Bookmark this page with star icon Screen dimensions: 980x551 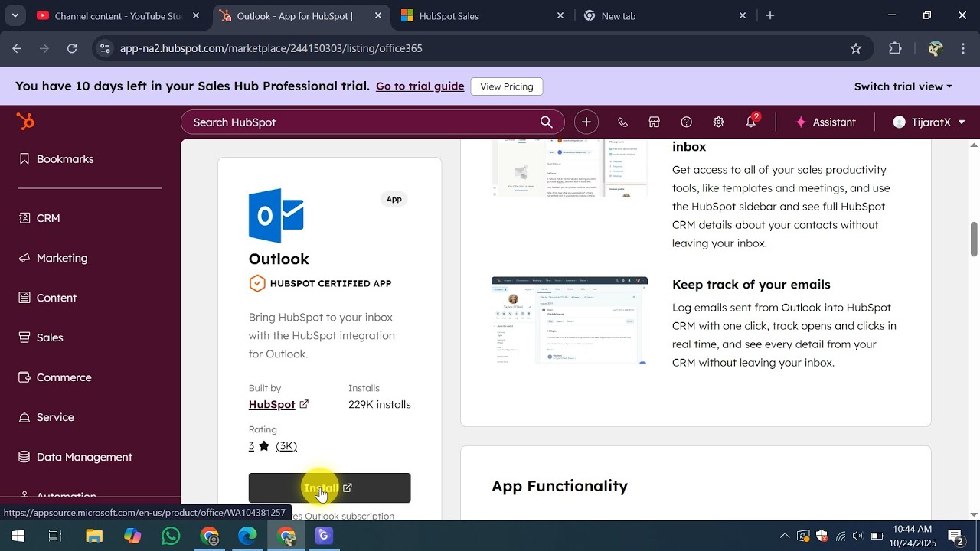tap(856, 48)
